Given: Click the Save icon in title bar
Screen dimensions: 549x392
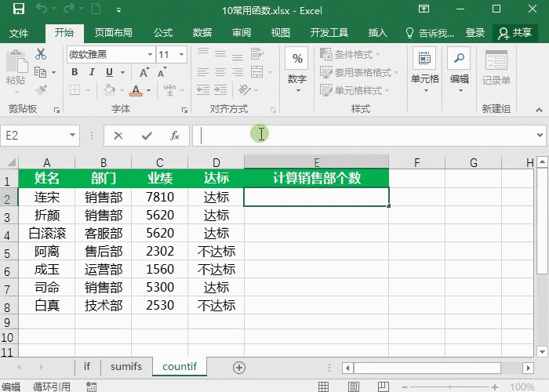Looking at the screenshot, I should pos(19,9).
